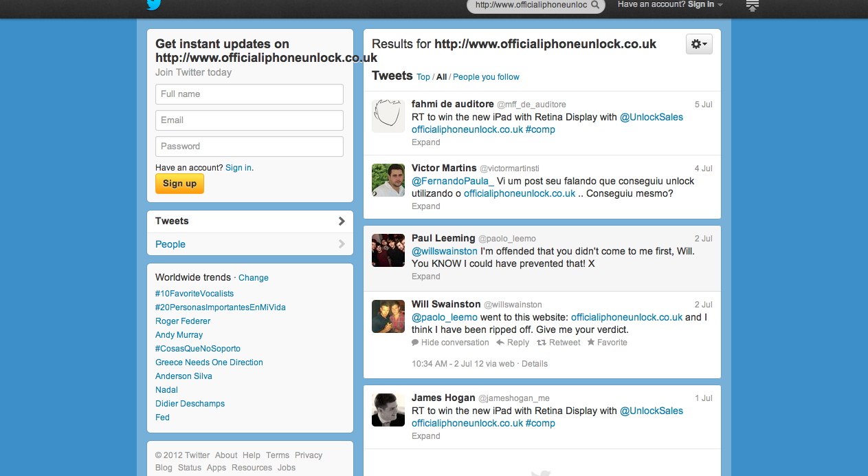Click @paolo_leemo mention in Will's tweet
This screenshot has width=868, height=476.
[x=445, y=317]
